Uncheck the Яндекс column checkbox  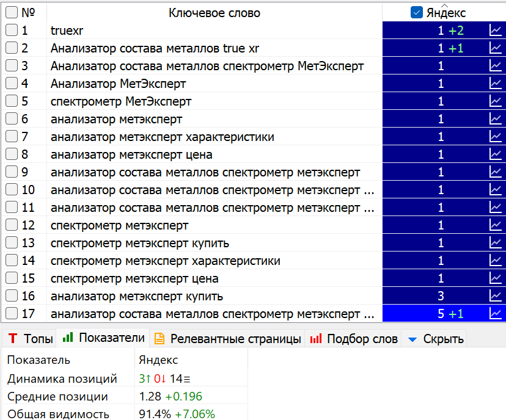tap(417, 13)
